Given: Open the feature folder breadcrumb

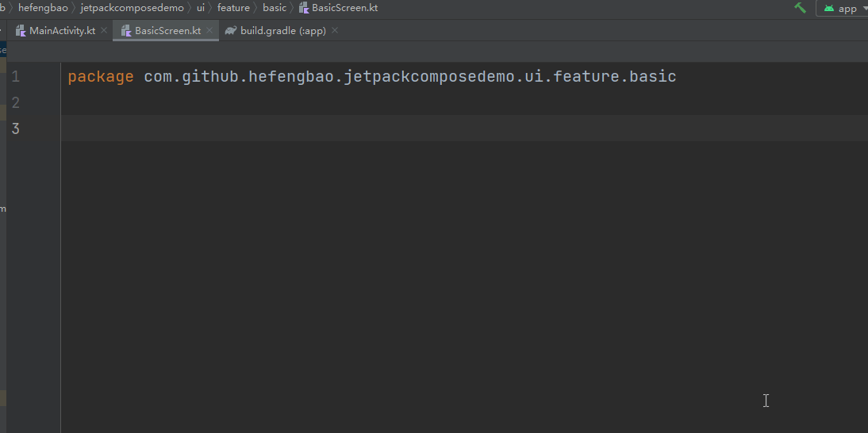Looking at the screenshot, I should pyautogui.click(x=233, y=8).
